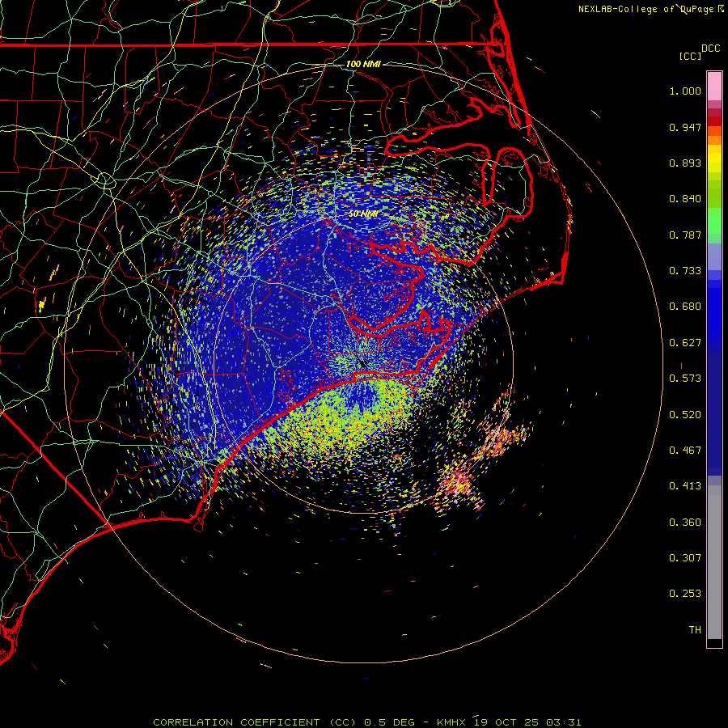Viewport: 728px width, 728px height.
Task: Select the 0.253 legend value
Action: click(x=685, y=594)
